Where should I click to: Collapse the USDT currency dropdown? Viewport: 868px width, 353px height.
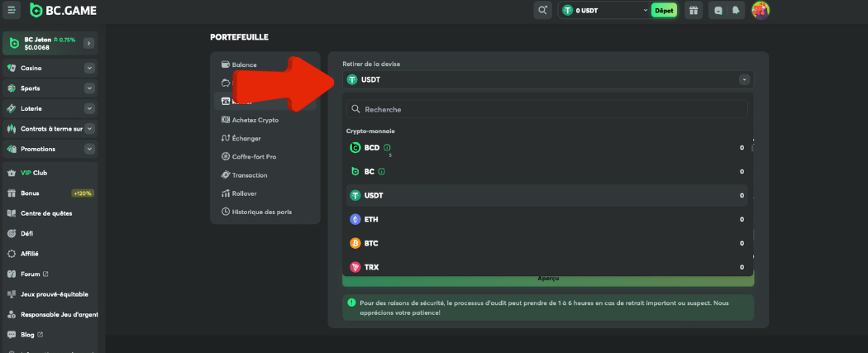pyautogui.click(x=745, y=80)
